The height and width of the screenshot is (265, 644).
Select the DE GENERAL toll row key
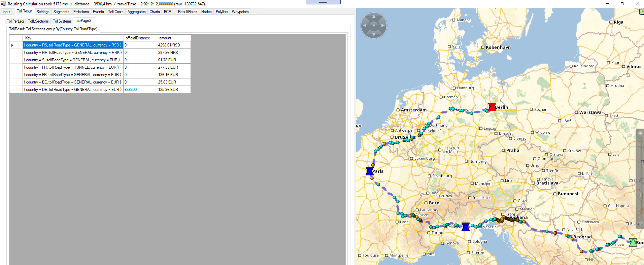tap(73, 90)
